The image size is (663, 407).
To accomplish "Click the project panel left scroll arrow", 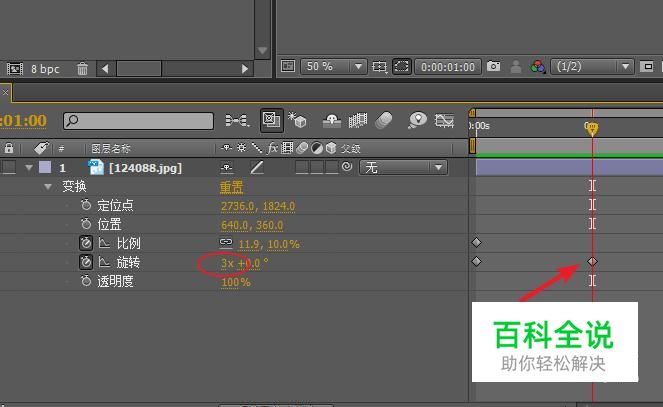I will [x=105, y=68].
